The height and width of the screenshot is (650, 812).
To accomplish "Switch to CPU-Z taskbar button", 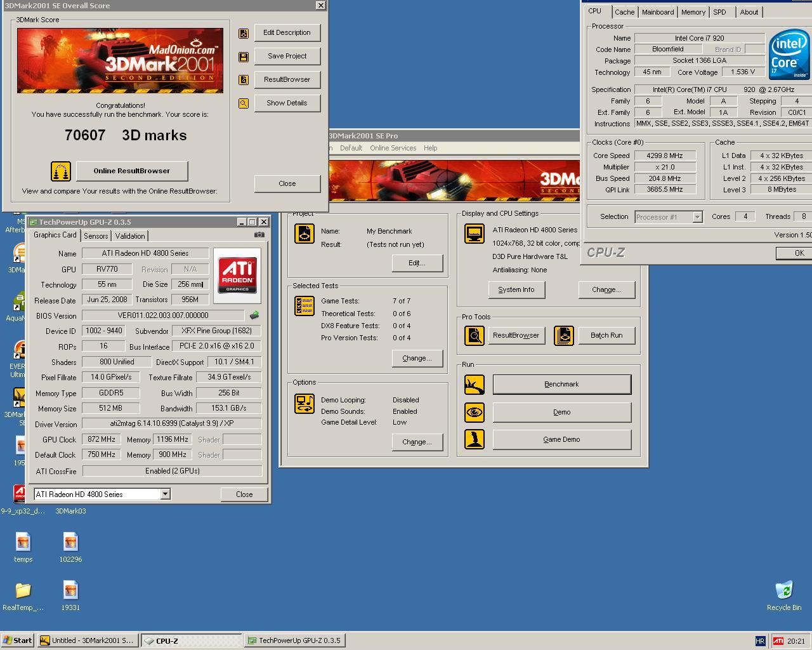I will [x=191, y=640].
